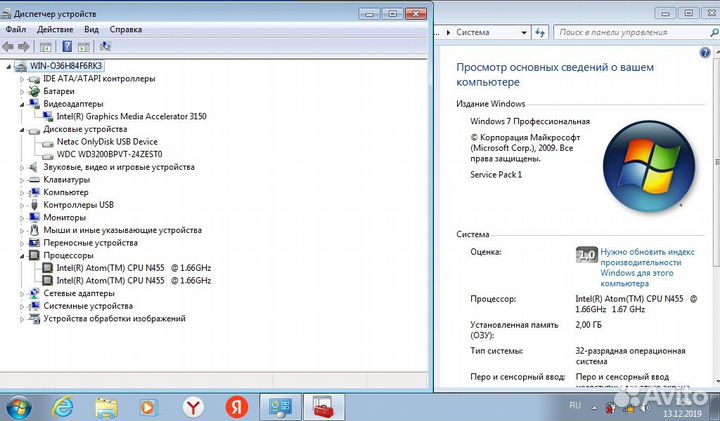Screen dimensions: 720x421
Task: Expand the Клавиатуры node
Action: click(22, 180)
